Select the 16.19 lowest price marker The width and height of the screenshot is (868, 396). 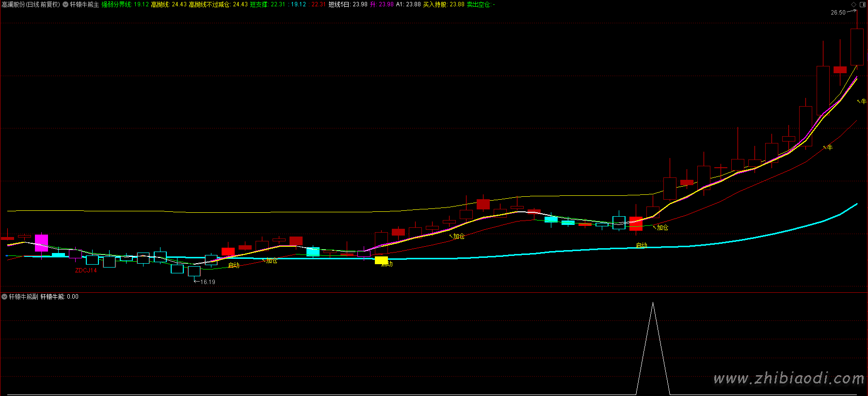click(x=208, y=282)
